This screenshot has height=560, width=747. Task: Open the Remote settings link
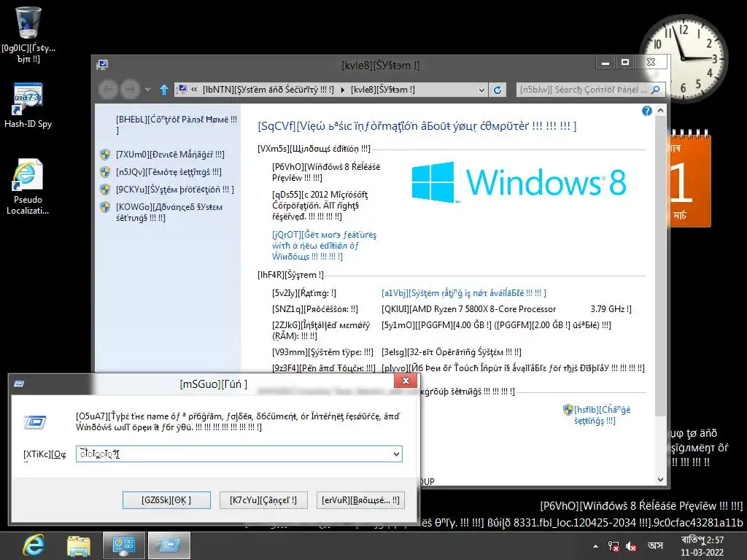point(169,172)
